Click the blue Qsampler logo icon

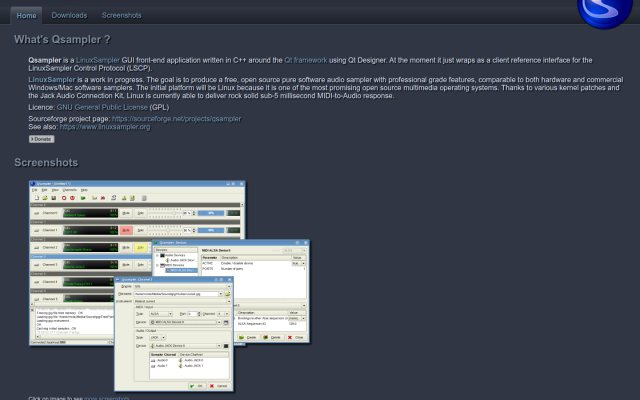[x=605, y=12]
